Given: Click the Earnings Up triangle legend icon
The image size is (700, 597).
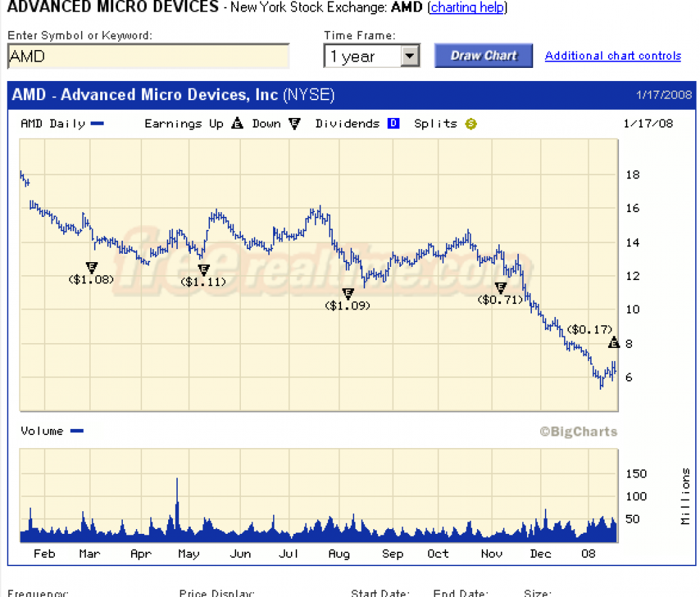Looking at the screenshot, I should tap(237, 124).
